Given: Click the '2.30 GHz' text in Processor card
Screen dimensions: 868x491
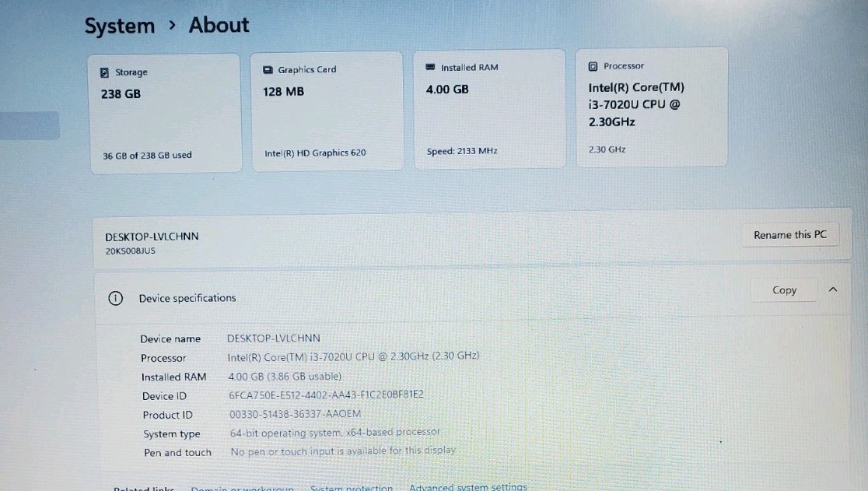Looking at the screenshot, I should pos(607,149).
